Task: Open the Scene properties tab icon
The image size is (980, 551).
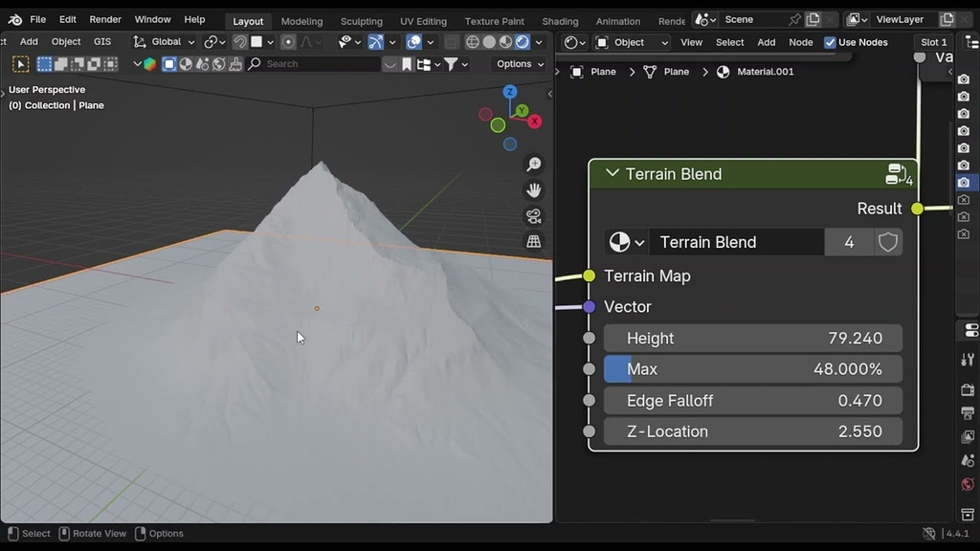Action: [968, 460]
